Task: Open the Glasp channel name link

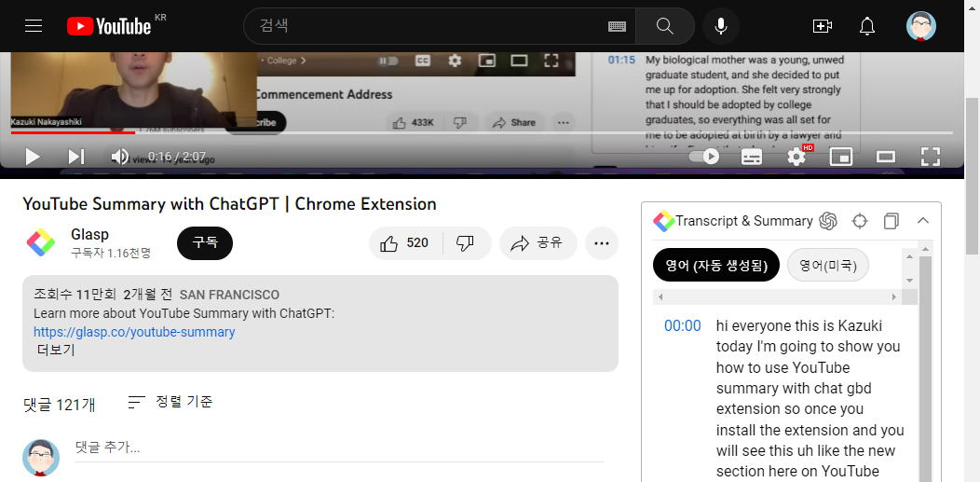Action: (90, 234)
